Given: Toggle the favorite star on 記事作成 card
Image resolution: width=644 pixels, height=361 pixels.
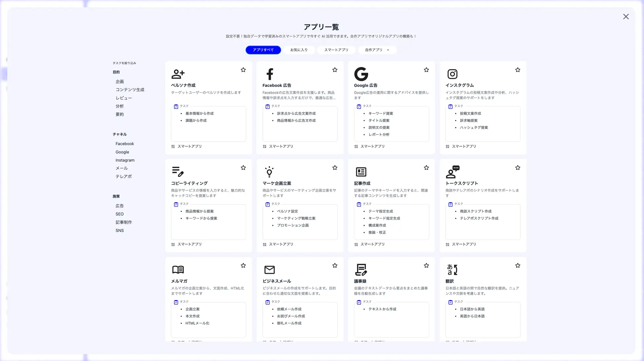Looking at the screenshot, I should pyautogui.click(x=426, y=168).
